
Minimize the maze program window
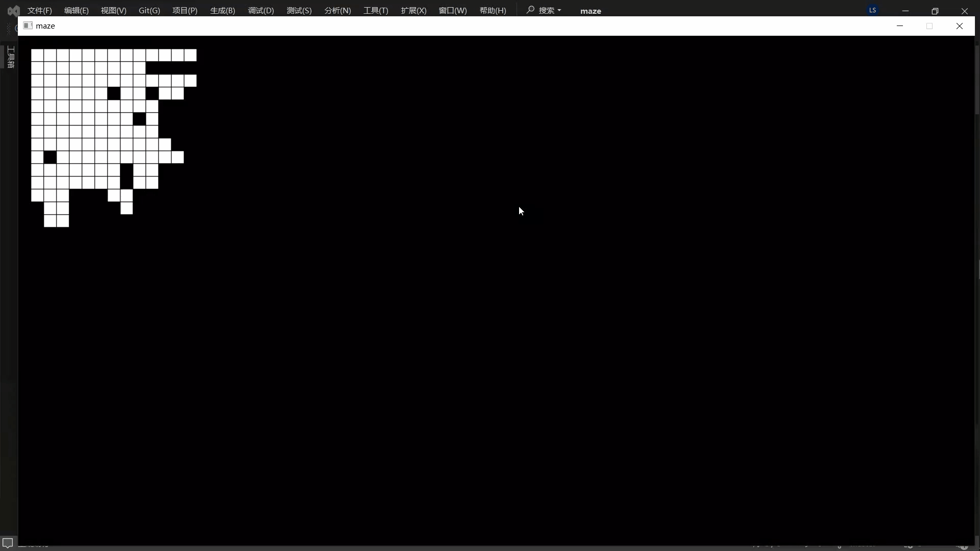pyautogui.click(x=900, y=26)
